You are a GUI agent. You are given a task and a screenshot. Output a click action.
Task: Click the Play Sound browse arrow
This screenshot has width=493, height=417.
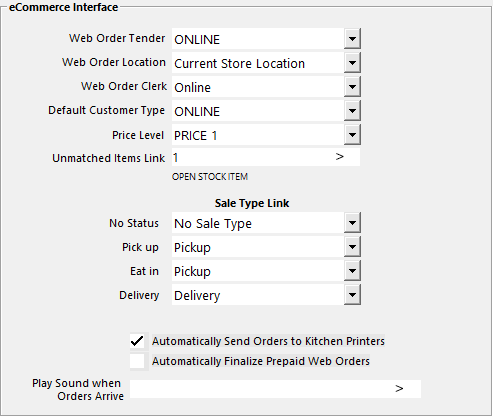[x=399, y=389]
